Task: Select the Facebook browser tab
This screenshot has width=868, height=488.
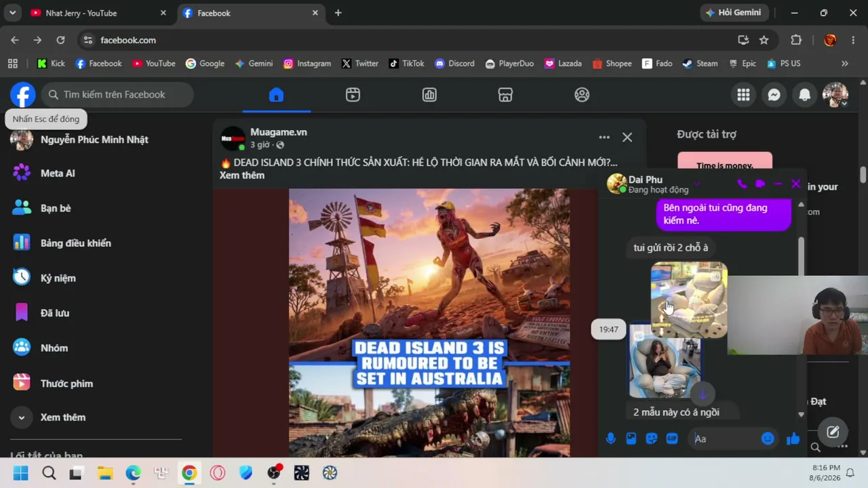Action: pyautogui.click(x=250, y=13)
